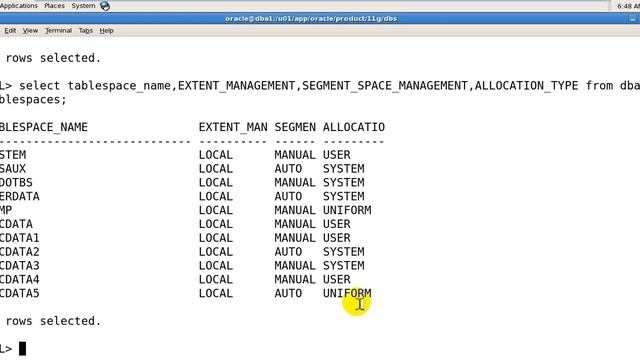Screen dimensions: 640x360
Task: Launch the web browser globe icon
Action: pos(105,6)
